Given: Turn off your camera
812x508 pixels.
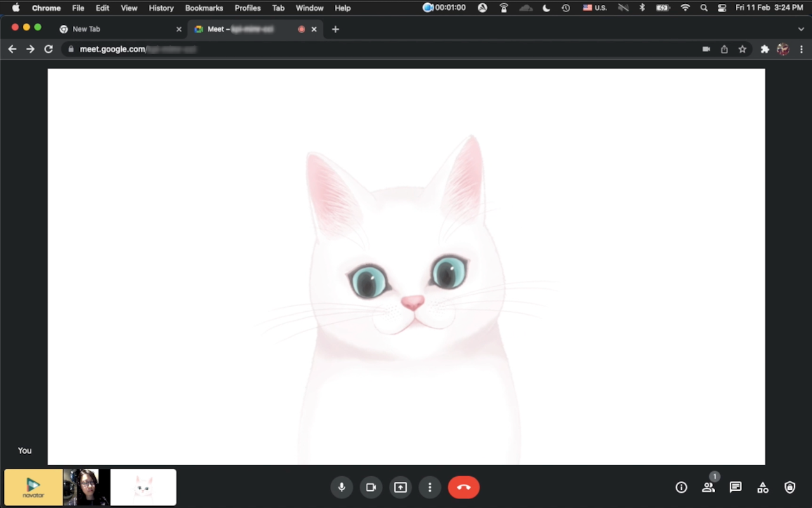Looking at the screenshot, I should [370, 487].
